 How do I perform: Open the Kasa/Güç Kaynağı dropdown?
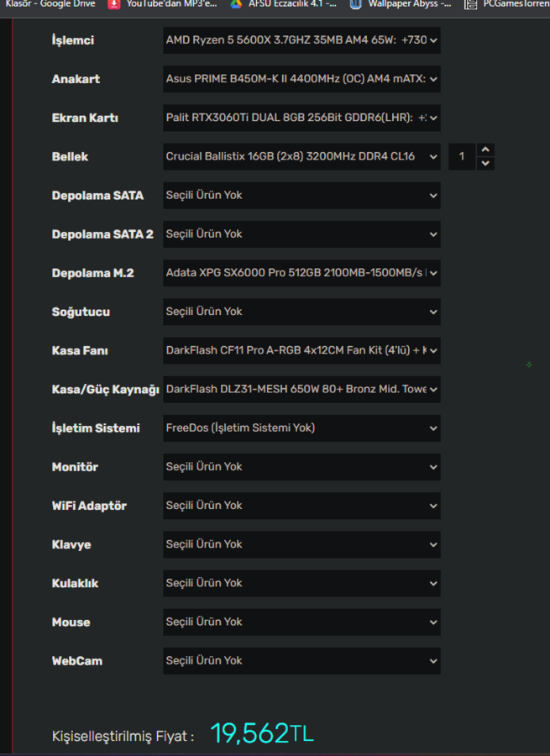point(301,390)
